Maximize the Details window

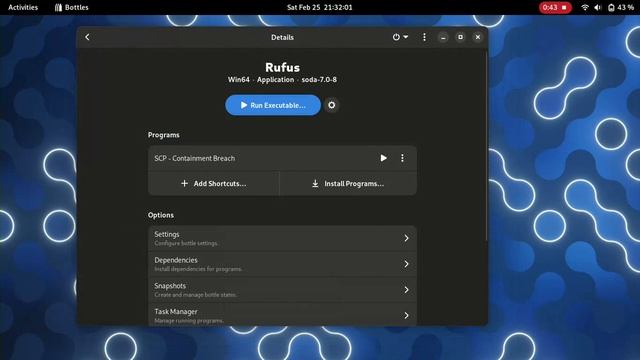[x=460, y=37]
